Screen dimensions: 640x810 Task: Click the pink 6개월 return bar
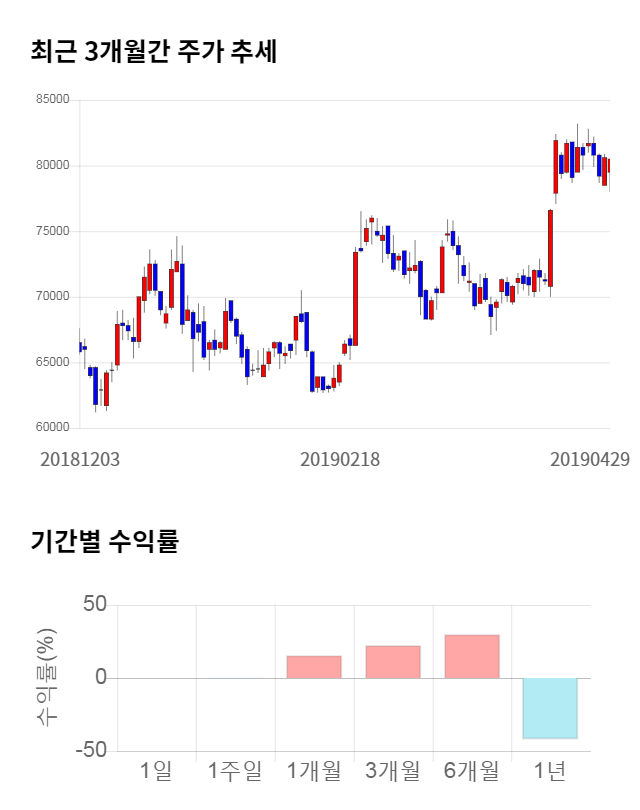click(x=471, y=656)
